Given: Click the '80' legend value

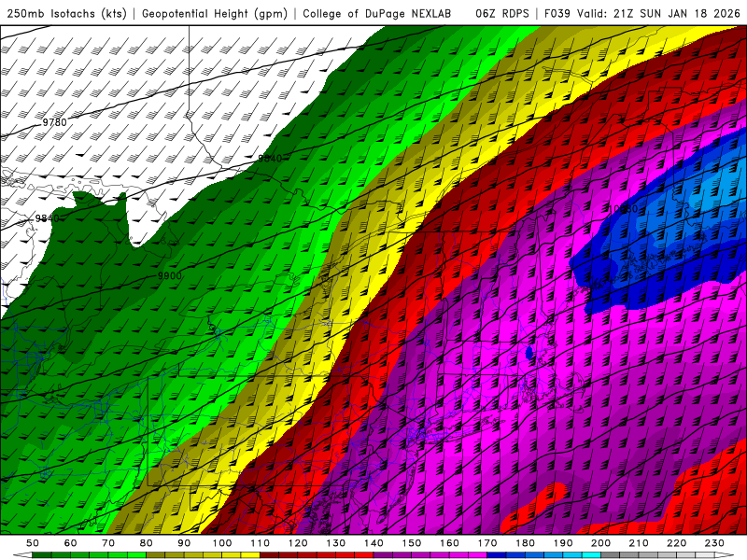Looking at the screenshot, I should point(147,543).
